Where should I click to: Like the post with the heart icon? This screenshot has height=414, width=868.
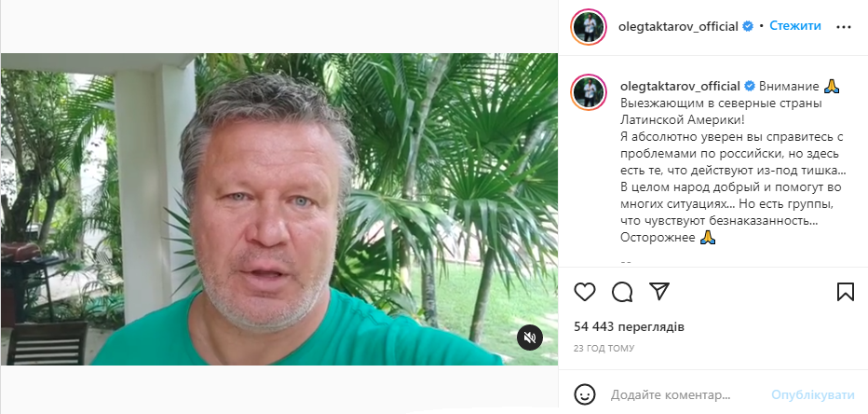click(x=585, y=292)
